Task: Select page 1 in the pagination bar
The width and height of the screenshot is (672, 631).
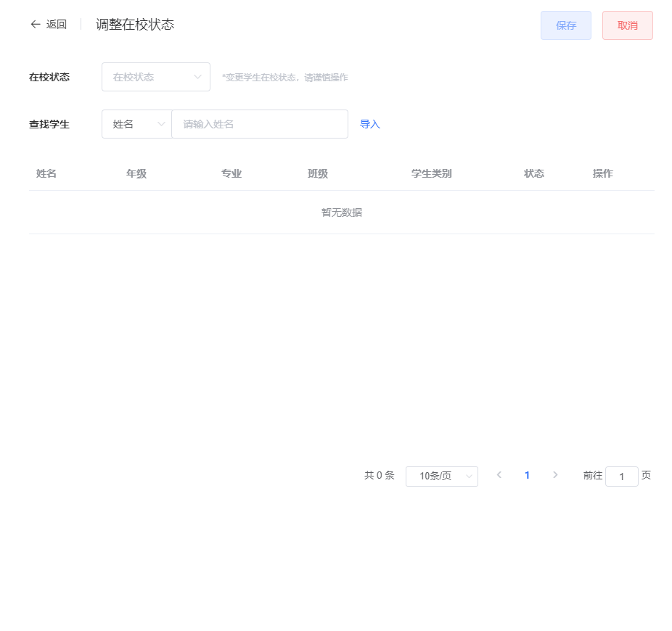Action: (x=527, y=475)
